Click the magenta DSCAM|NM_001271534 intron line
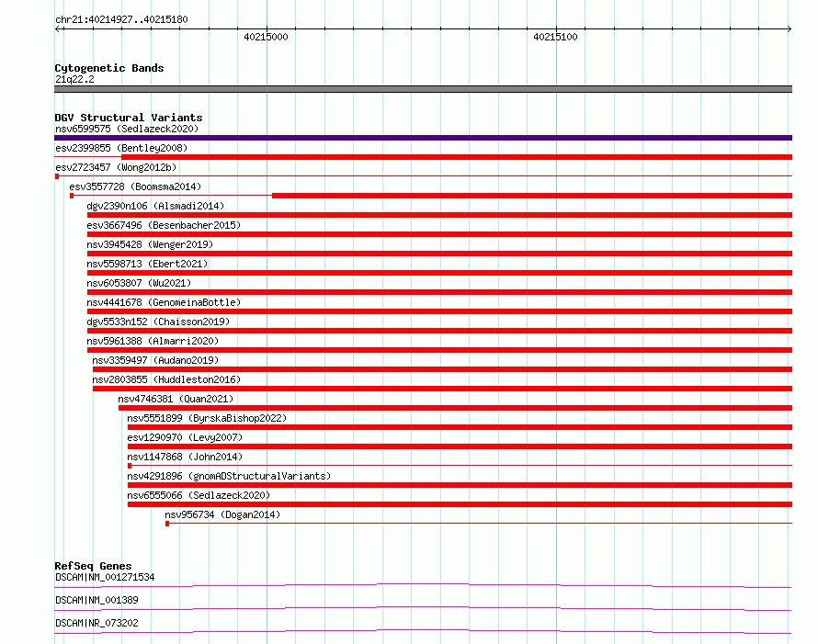Viewport: 818px width, 644px height. pyautogui.click(x=423, y=585)
